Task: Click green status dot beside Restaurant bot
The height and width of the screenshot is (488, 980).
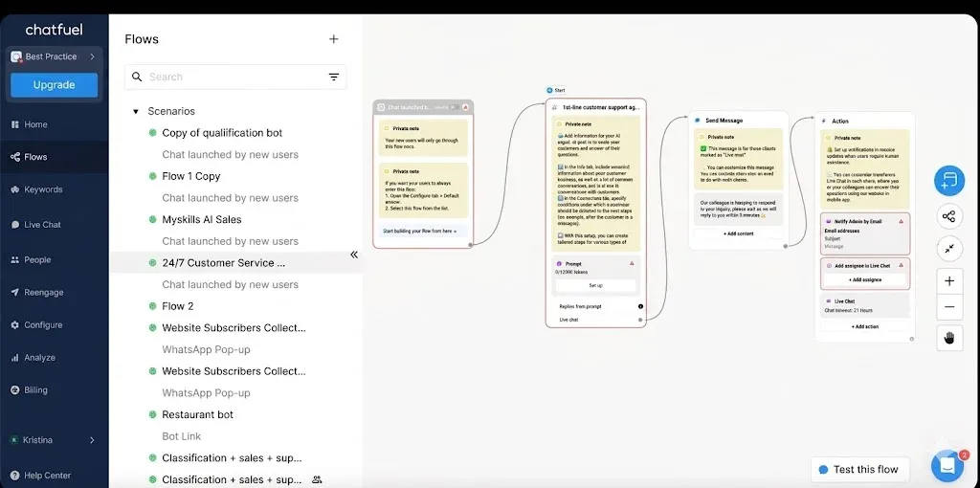Action: coord(152,414)
